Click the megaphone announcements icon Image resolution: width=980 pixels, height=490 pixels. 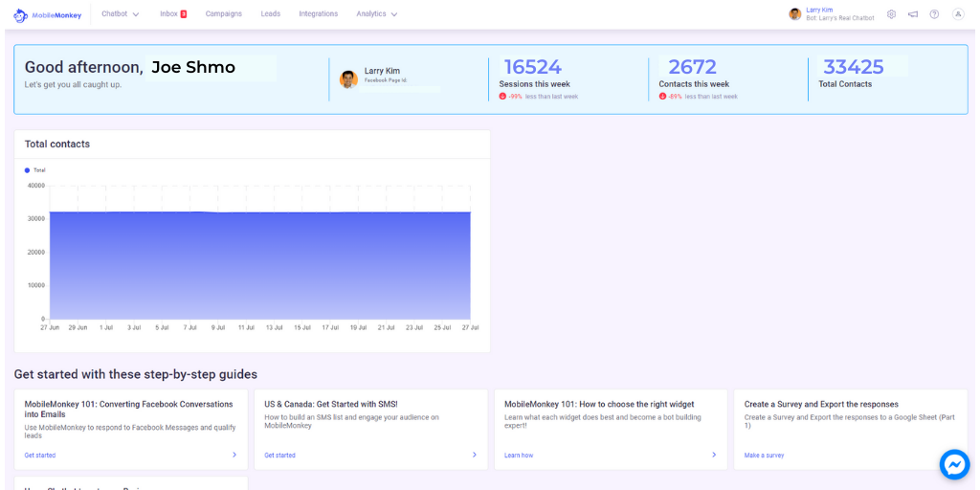[913, 14]
